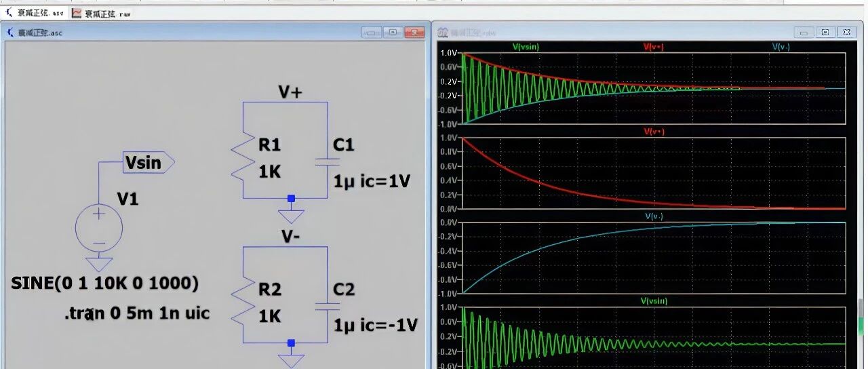
Task: Select the C2 capacitor symbol
Action: point(328,307)
